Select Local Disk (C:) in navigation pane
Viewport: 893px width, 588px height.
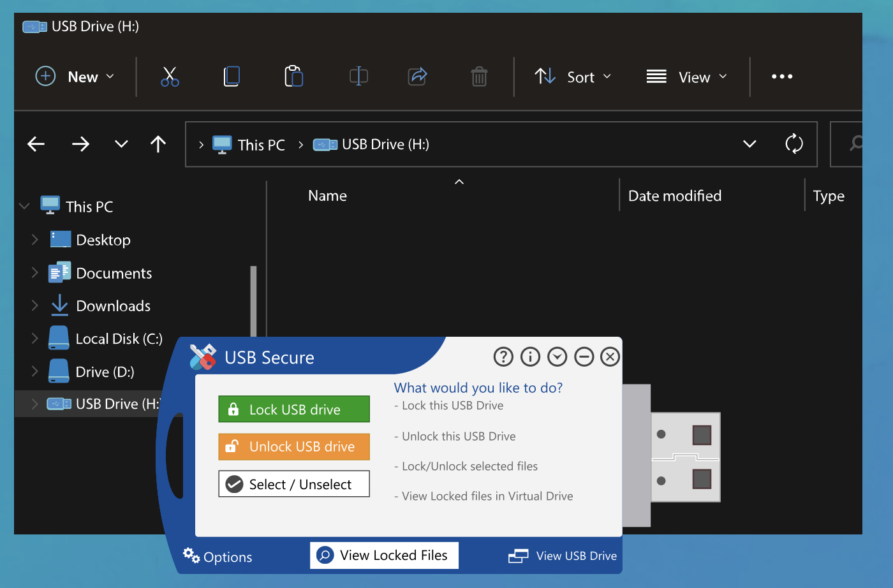[x=119, y=339]
